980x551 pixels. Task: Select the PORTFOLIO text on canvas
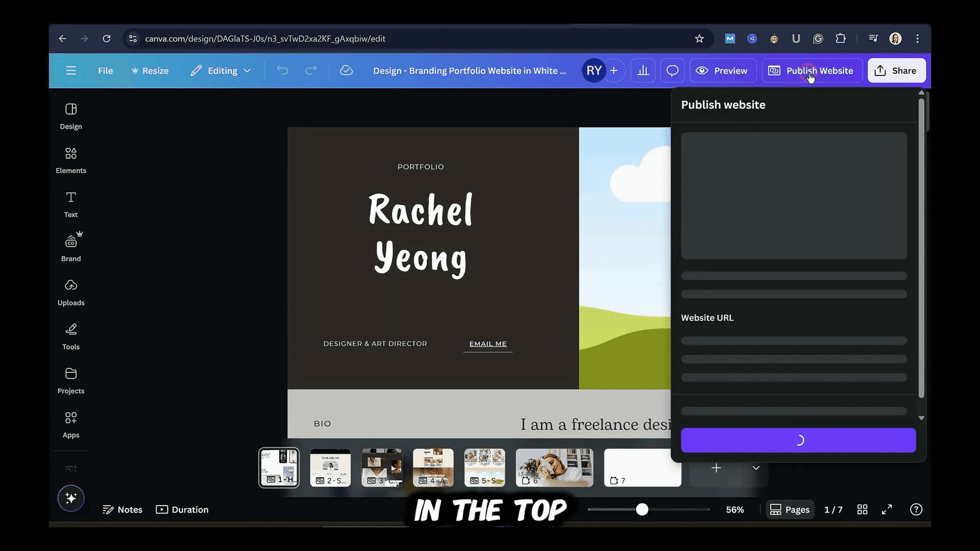click(x=421, y=167)
